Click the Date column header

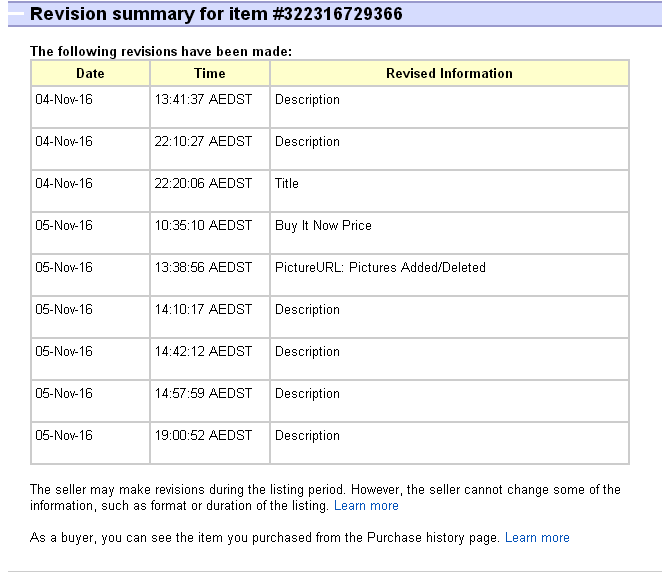[90, 73]
